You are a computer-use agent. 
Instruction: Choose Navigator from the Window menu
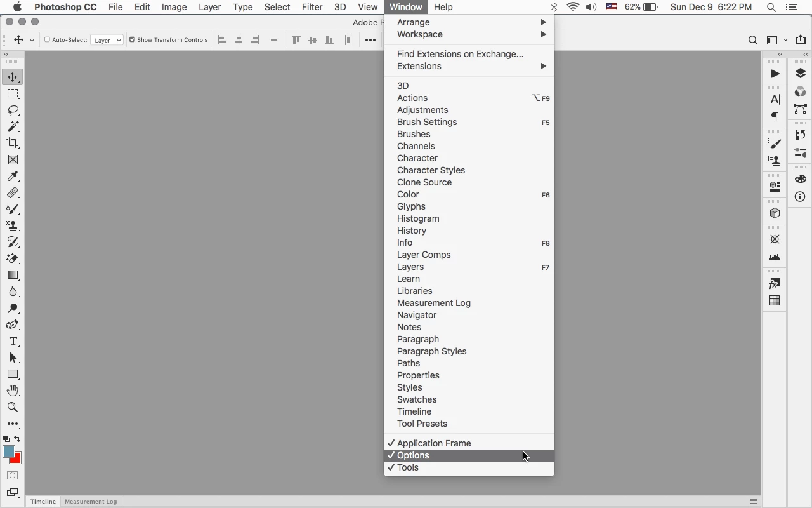click(x=469, y=315)
